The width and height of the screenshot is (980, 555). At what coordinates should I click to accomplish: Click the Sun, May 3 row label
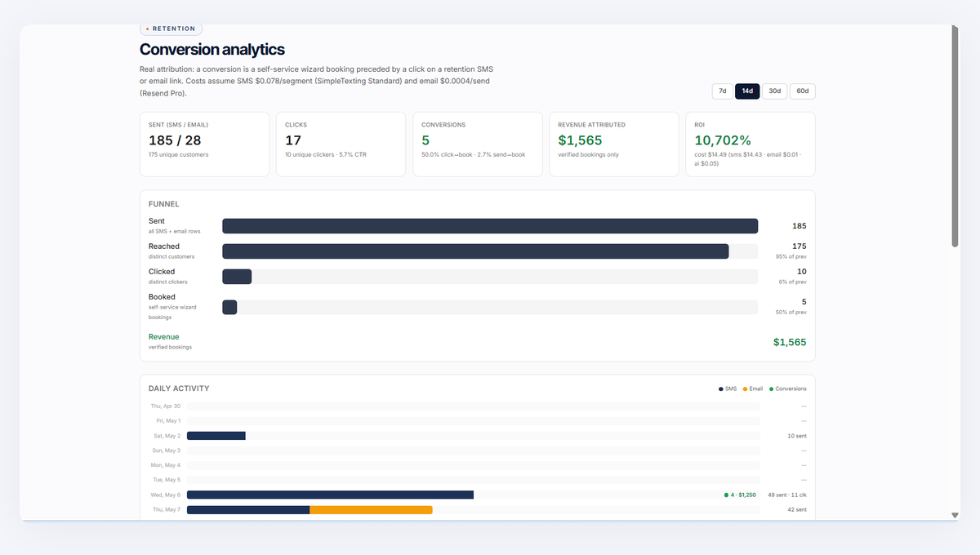pyautogui.click(x=167, y=451)
